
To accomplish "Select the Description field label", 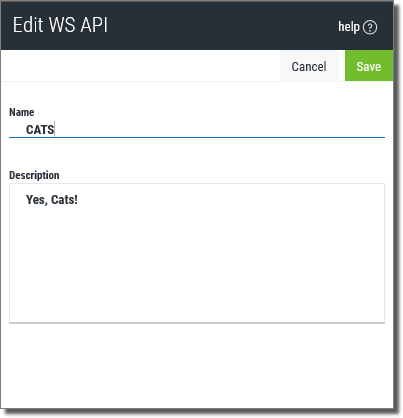I will click(x=34, y=175).
